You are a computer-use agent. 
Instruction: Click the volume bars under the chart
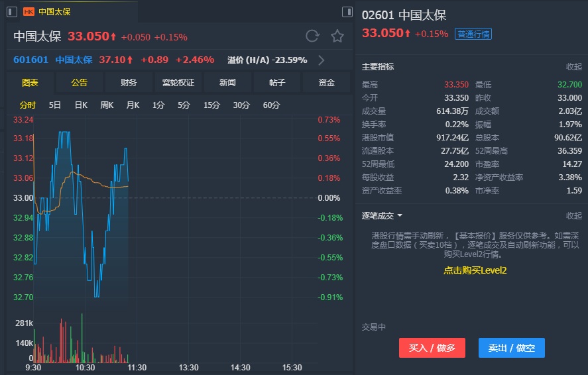(x=73, y=338)
